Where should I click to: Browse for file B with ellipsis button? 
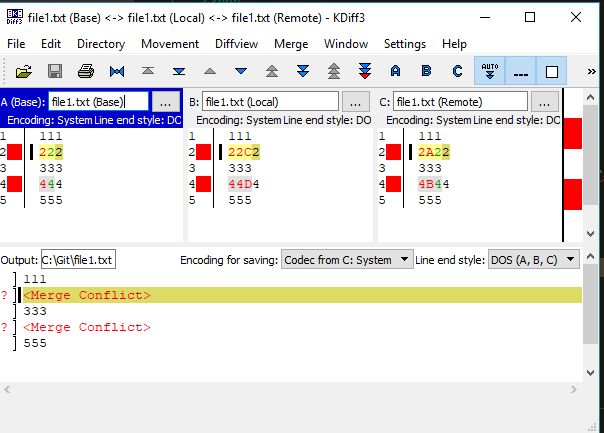coord(356,102)
